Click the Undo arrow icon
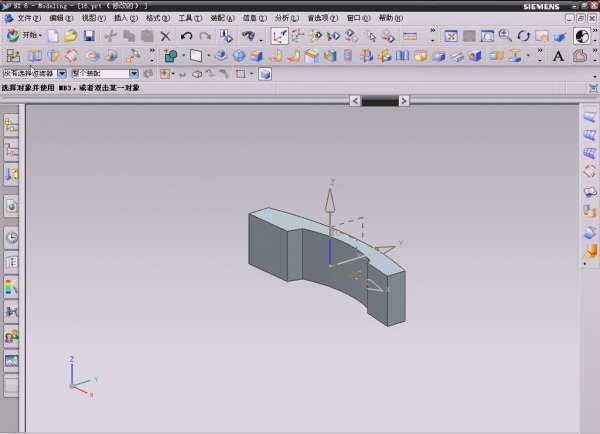 [x=186, y=36]
